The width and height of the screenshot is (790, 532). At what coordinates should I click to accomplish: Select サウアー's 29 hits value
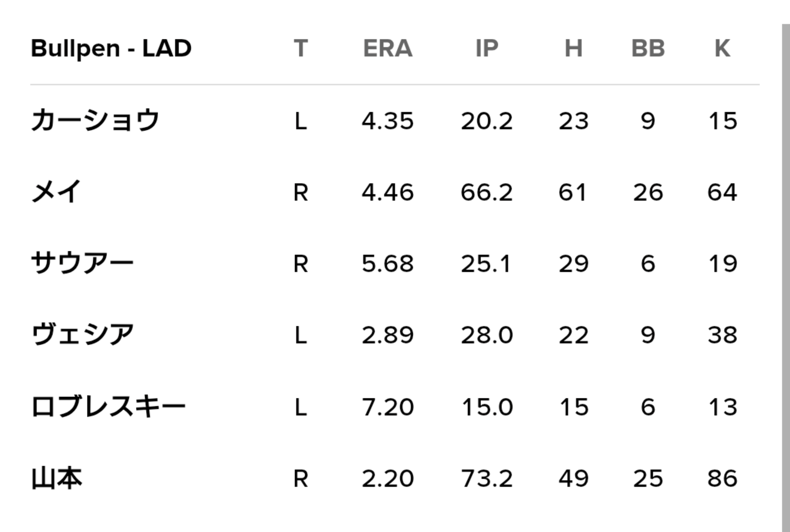coord(573,263)
